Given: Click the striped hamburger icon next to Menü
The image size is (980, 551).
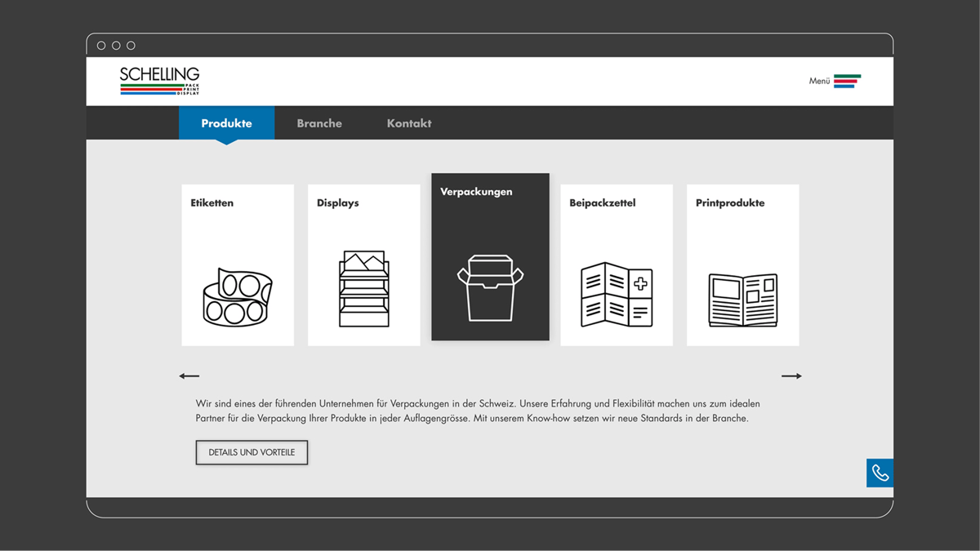Looking at the screenshot, I should pos(846,81).
